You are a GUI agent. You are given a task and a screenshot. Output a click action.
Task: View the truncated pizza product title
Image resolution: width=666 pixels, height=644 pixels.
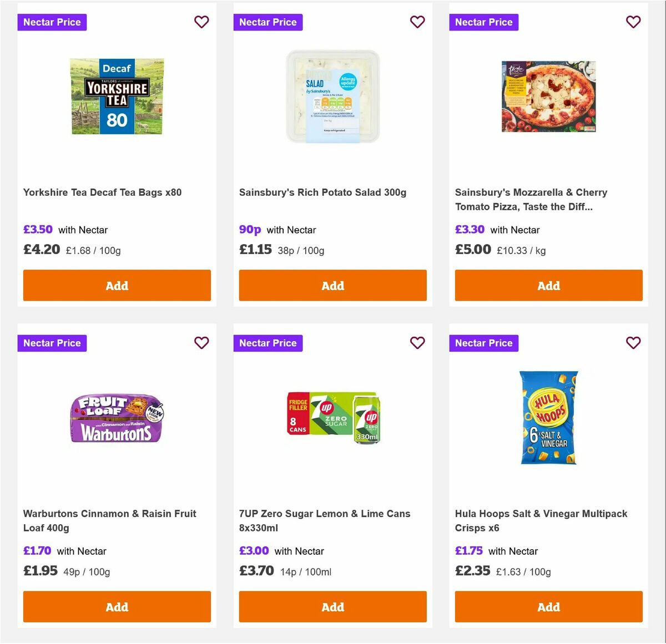[x=531, y=199]
